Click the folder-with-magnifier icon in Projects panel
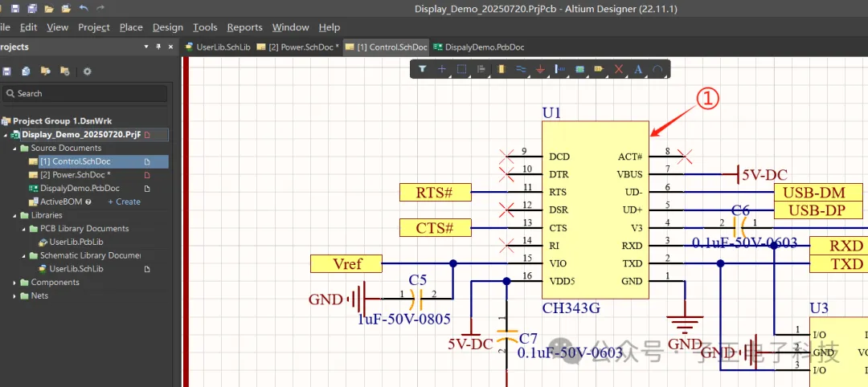This screenshot has width=868, height=387. pyautogui.click(x=45, y=71)
